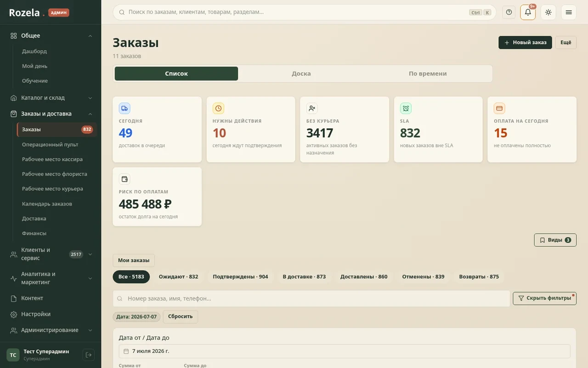Filter by В доставке · 873 status
This screenshot has height=368, width=588.
(304, 277)
